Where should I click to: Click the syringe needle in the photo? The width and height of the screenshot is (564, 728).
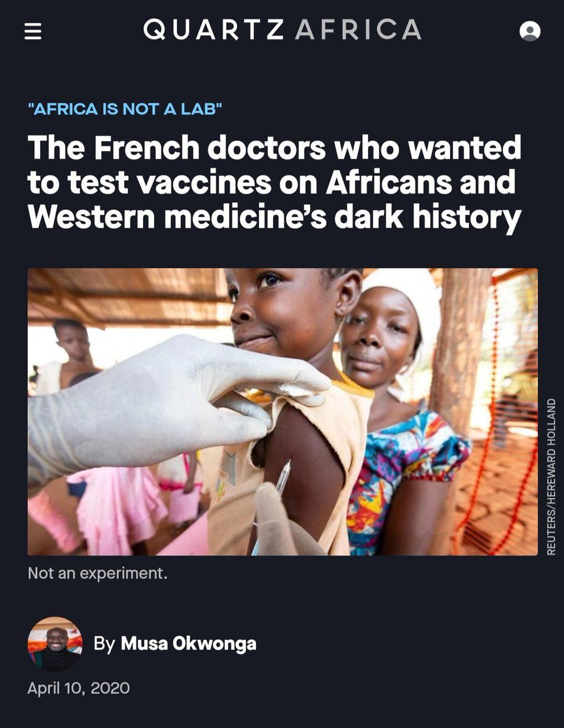click(x=283, y=476)
